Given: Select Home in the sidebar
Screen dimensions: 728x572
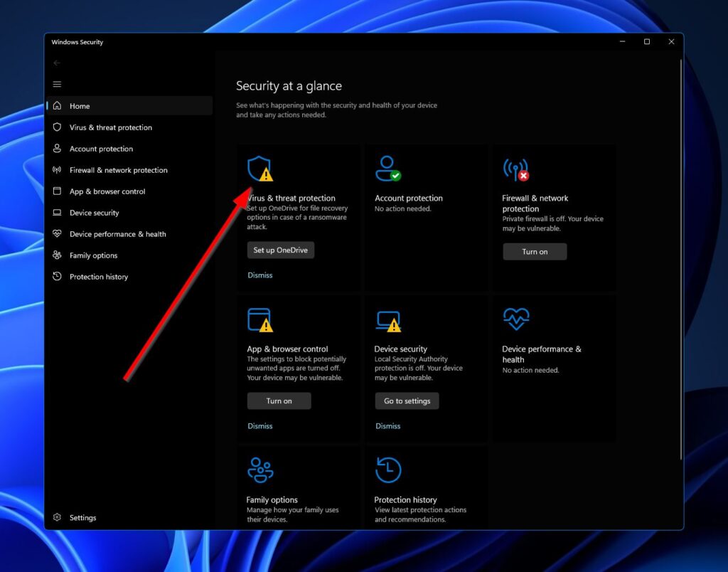Looking at the screenshot, I should (x=80, y=106).
